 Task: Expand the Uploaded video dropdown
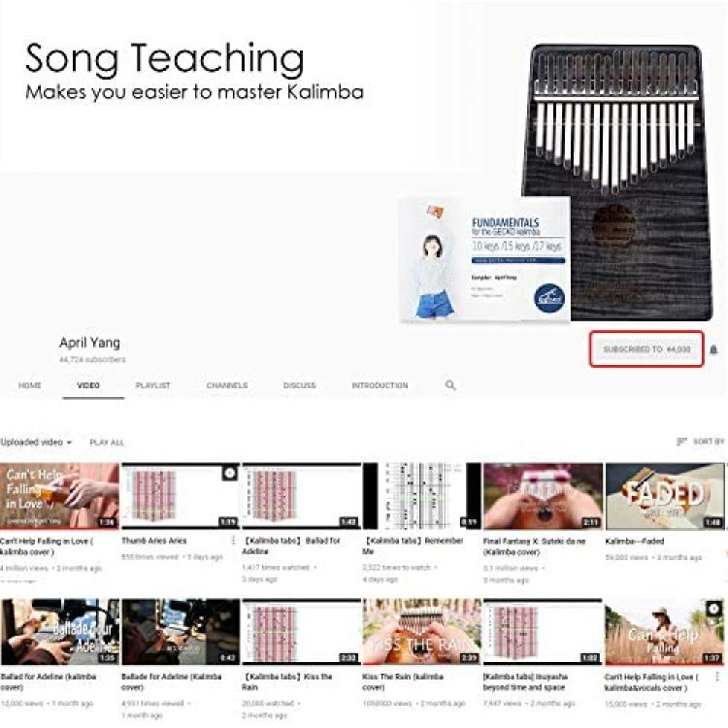(x=36, y=442)
